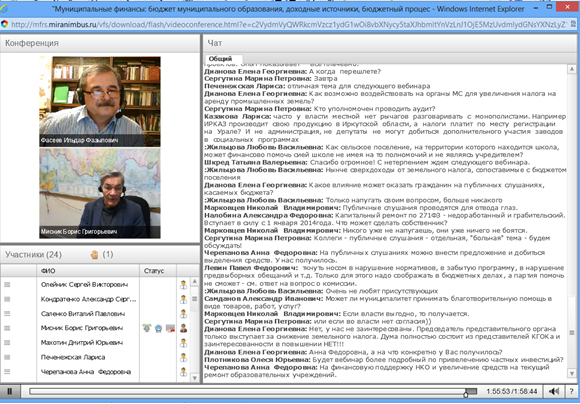Click the playback time 1:55:53 / 1:58:44

tap(511, 391)
